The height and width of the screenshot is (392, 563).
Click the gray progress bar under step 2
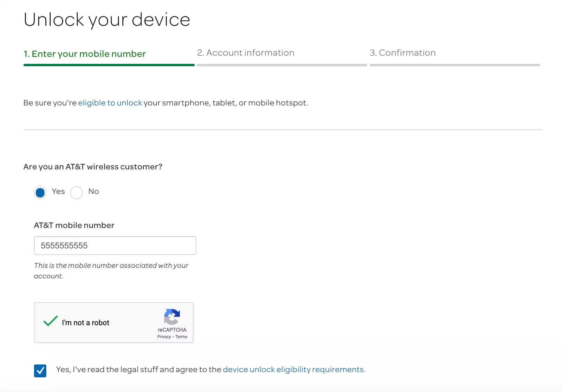click(x=282, y=65)
